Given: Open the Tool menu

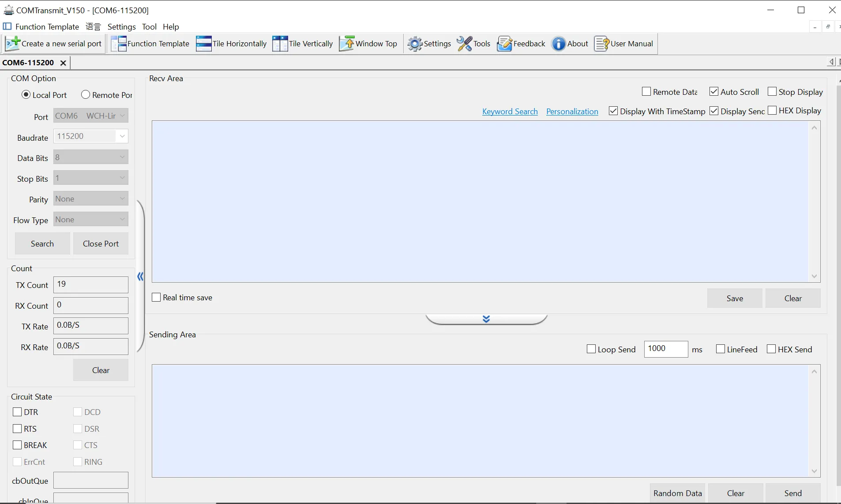Looking at the screenshot, I should point(150,26).
